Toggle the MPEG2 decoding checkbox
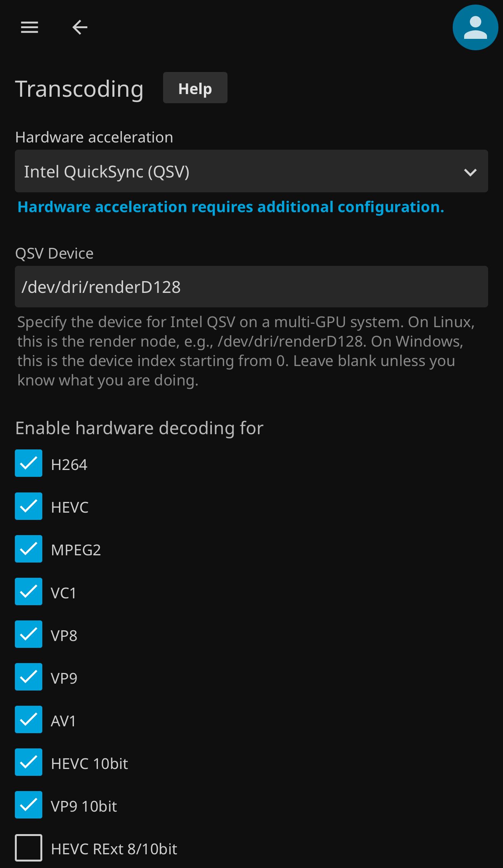503x868 pixels. point(29,549)
